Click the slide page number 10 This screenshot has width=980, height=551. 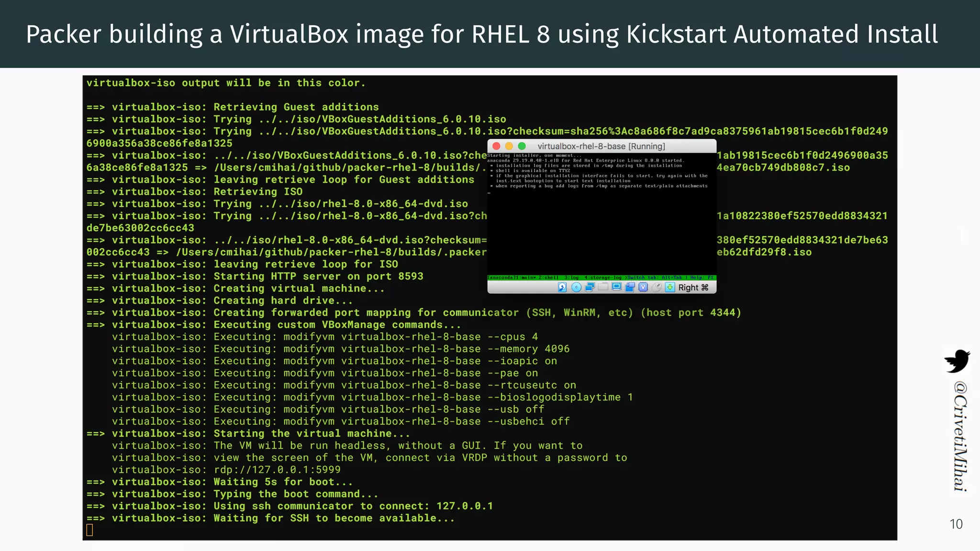click(956, 524)
